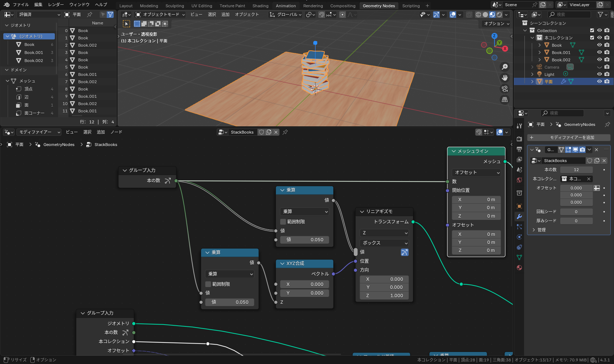The width and height of the screenshot is (614, 364).
Task: Select the Select Box tool in viewport
Action: (126, 24)
